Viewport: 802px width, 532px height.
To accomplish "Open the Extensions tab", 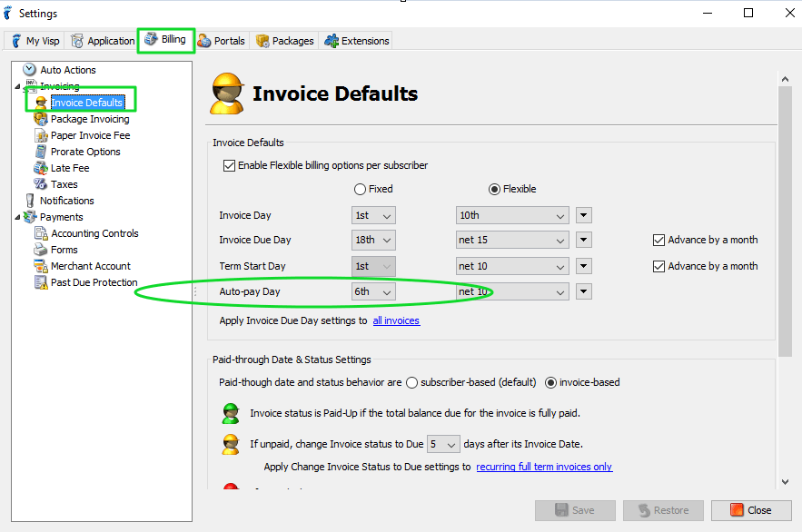I will coord(357,41).
